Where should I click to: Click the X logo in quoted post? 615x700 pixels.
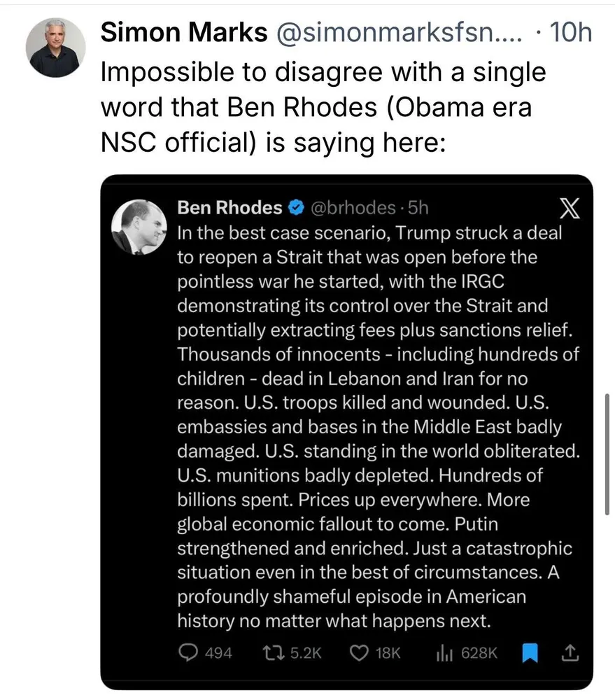(571, 207)
